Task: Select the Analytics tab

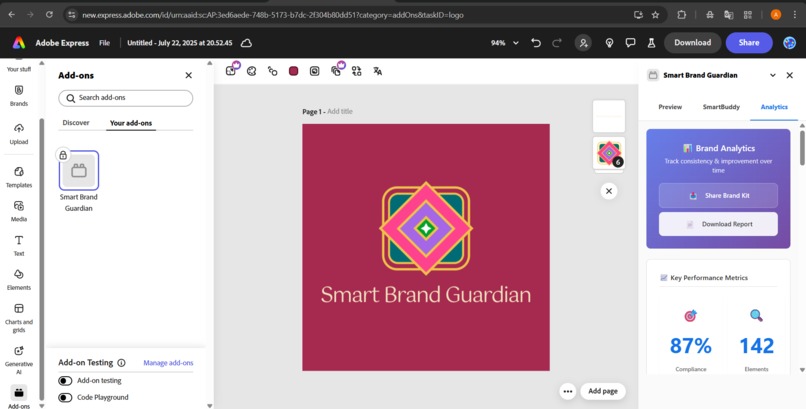Action: (x=774, y=107)
